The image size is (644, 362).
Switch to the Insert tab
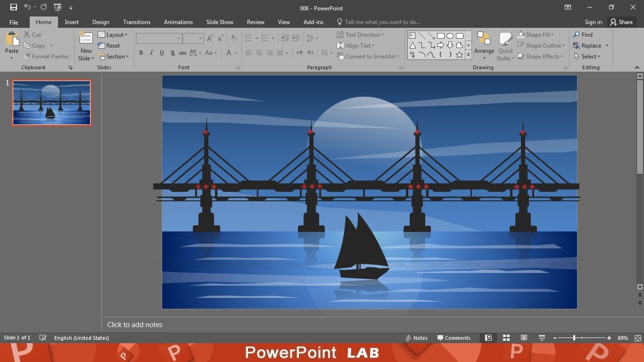coord(72,22)
